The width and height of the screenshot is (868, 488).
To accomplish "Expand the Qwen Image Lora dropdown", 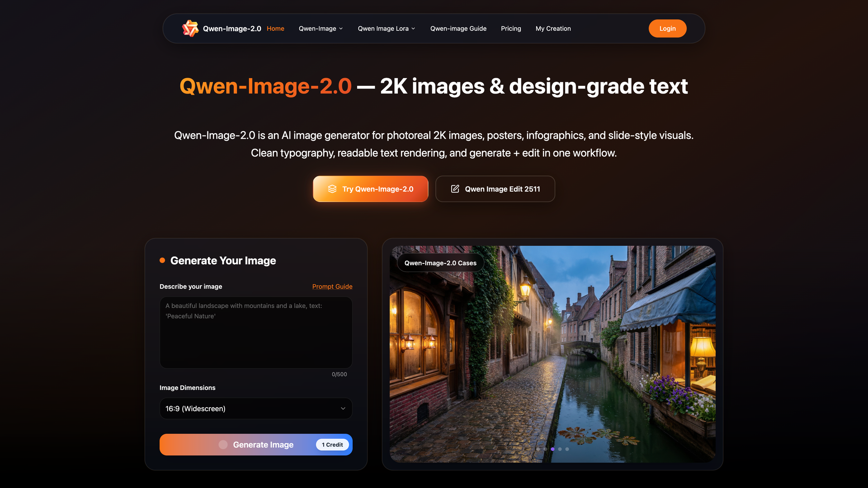I will (x=386, y=28).
